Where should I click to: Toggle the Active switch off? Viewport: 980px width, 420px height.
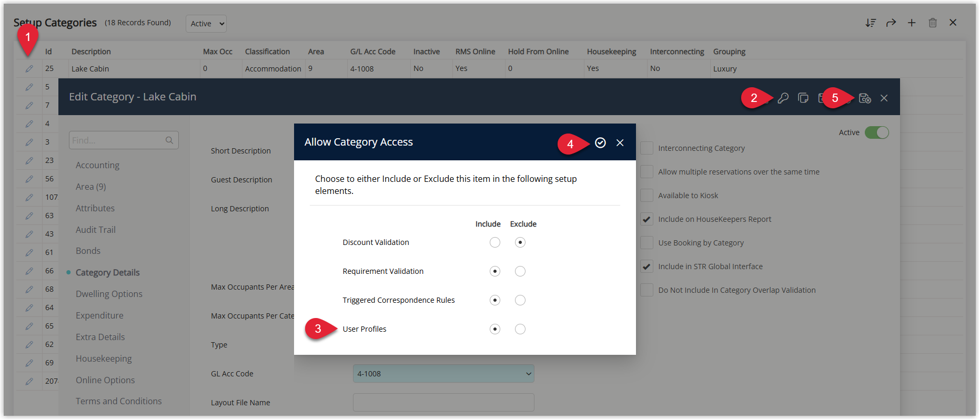877,132
